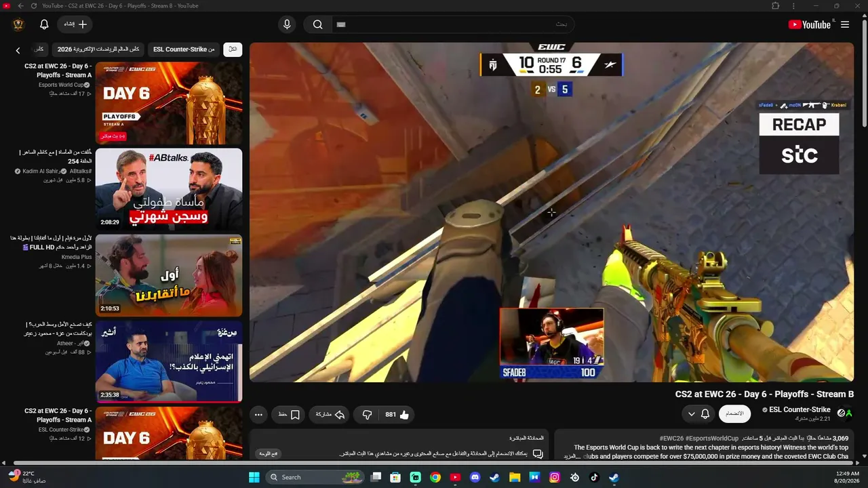Click the الانضمام (Join) button

734,414
